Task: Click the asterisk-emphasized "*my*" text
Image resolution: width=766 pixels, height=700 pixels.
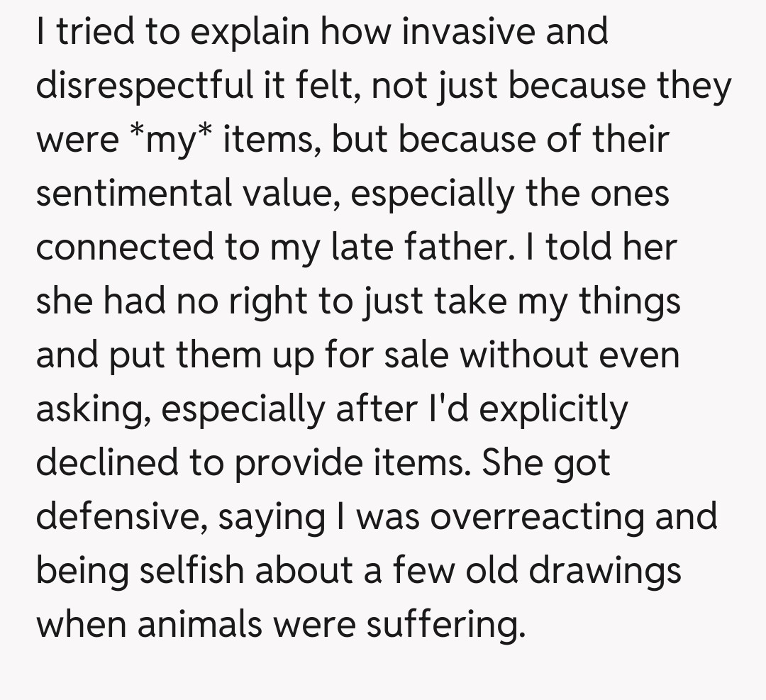Action: pos(171,139)
